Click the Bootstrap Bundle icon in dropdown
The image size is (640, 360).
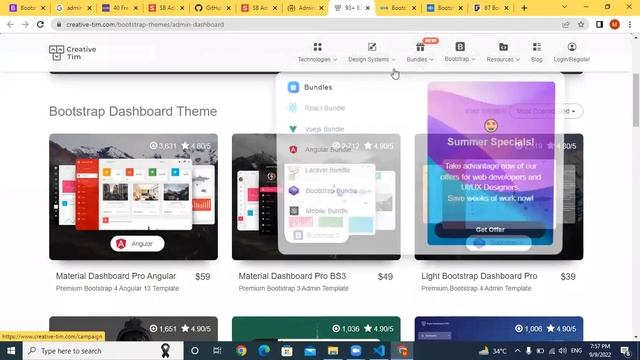click(294, 191)
